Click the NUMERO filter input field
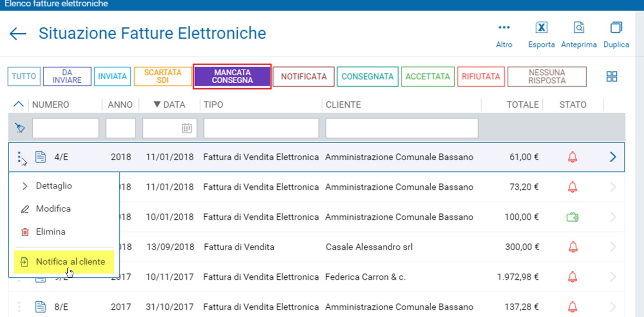The width and height of the screenshot is (644, 317). [x=66, y=128]
